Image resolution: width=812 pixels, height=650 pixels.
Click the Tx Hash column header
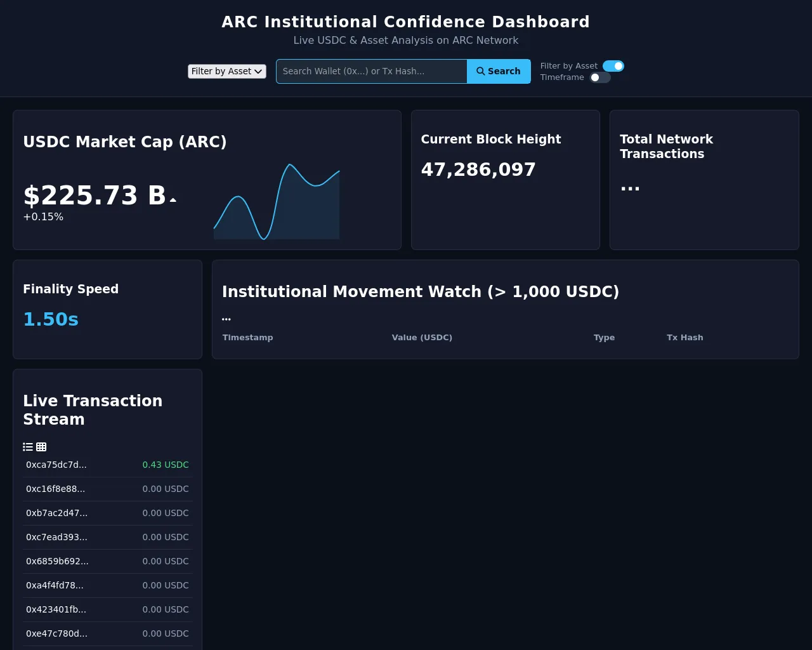tap(684, 338)
